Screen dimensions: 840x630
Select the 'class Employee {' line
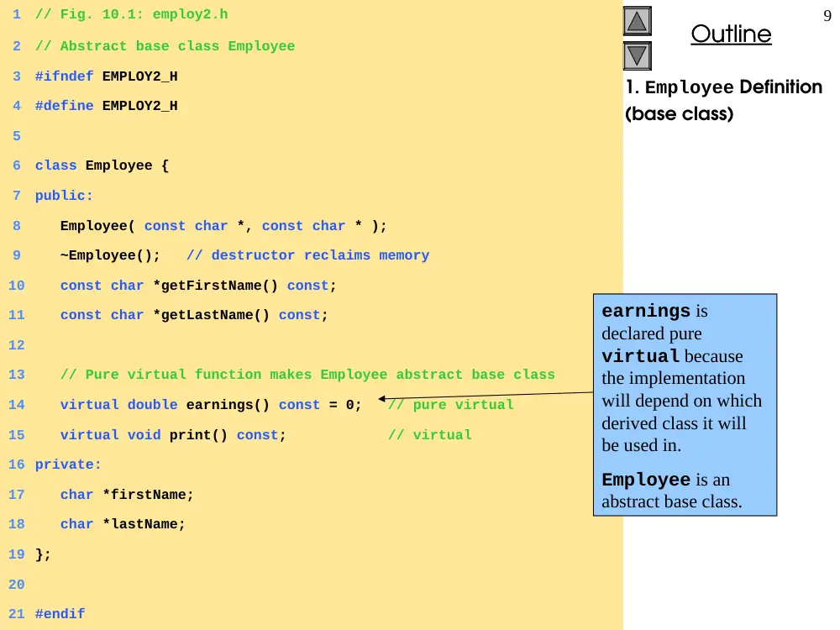click(x=102, y=165)
